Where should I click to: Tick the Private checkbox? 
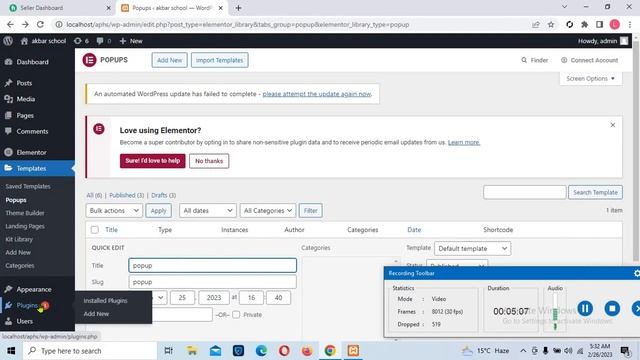236,315
